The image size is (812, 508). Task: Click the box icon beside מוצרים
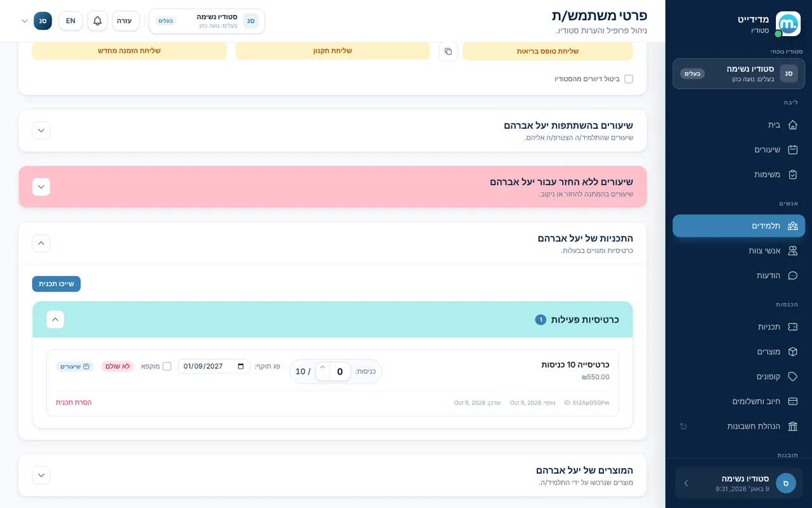pos(792,352)
